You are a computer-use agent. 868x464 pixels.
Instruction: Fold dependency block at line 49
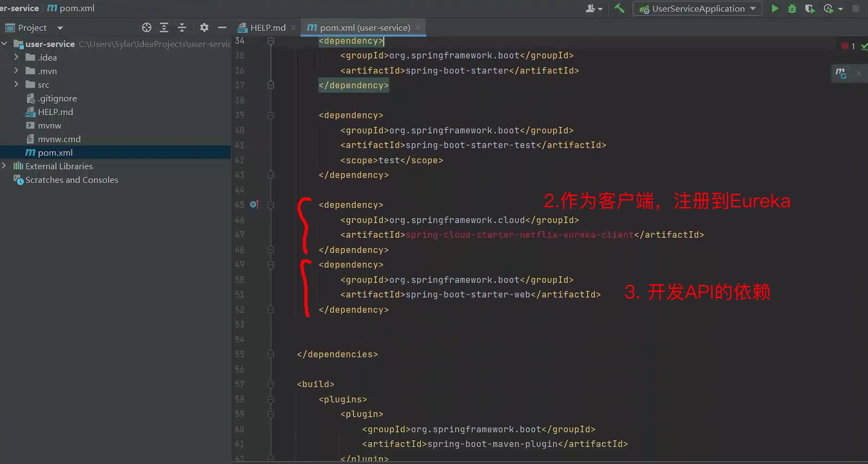pyautogui.click(x=271, y=265)
